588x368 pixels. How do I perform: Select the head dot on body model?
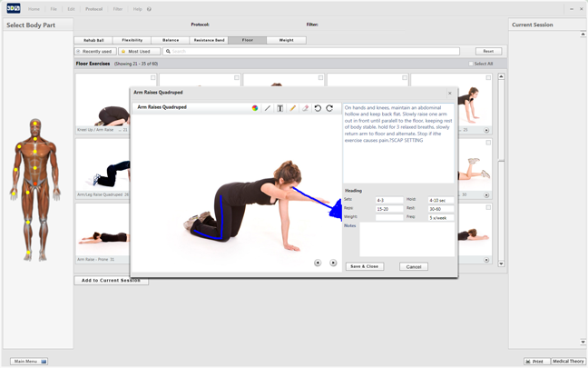35,124
